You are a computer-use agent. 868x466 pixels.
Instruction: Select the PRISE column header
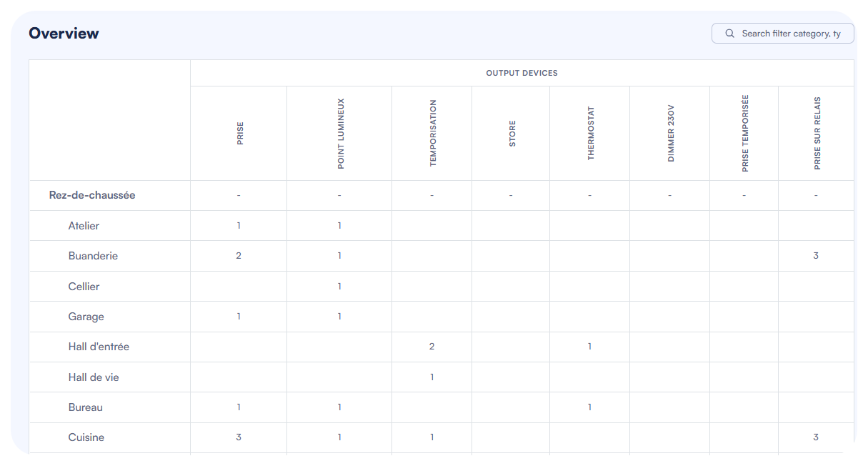239,133
